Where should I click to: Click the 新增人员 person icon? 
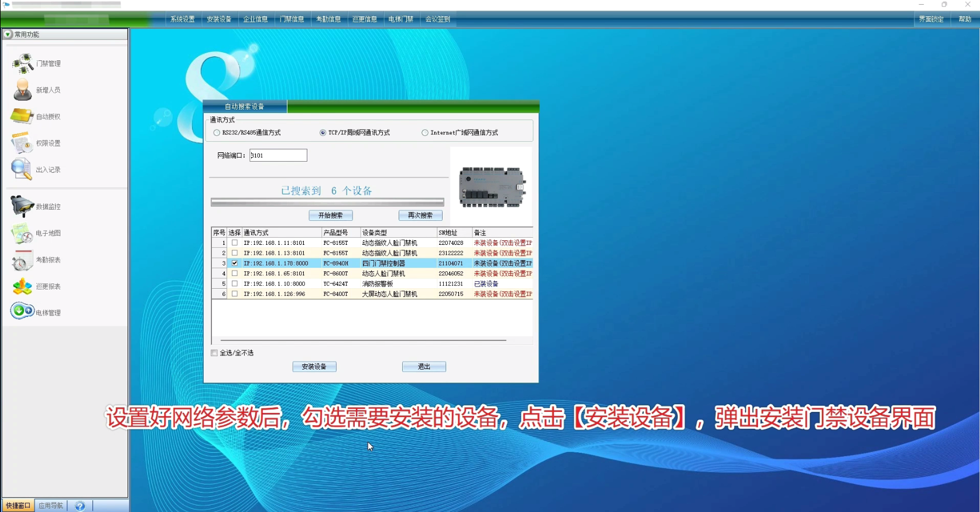[x=23, y=90]
